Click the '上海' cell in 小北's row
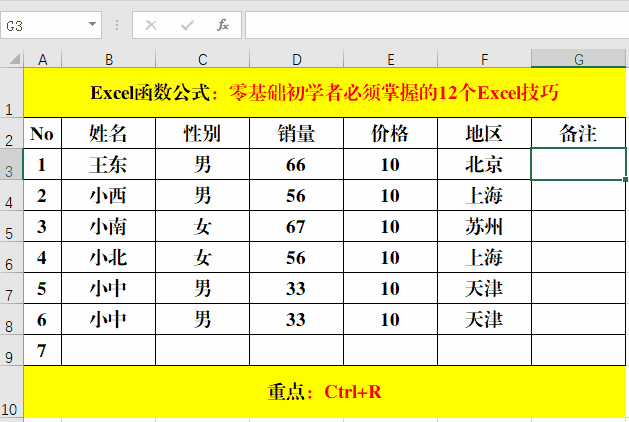 (484, 257)
